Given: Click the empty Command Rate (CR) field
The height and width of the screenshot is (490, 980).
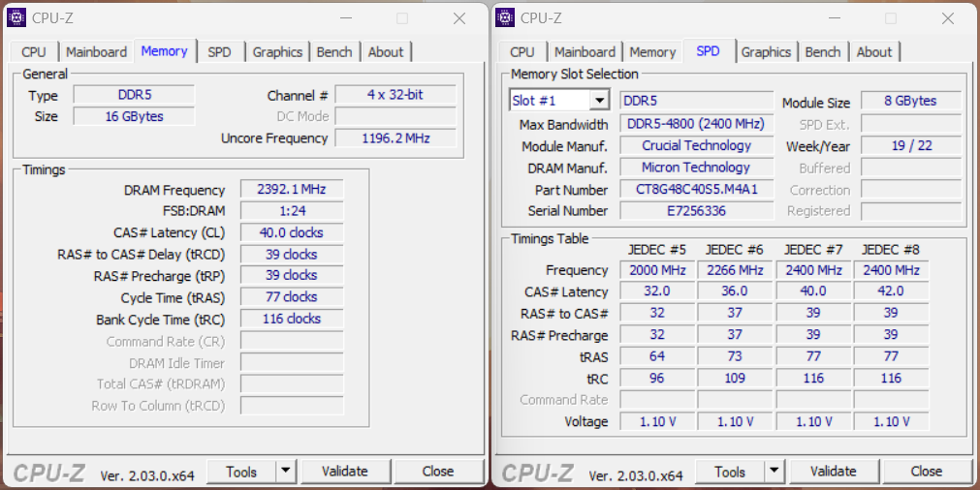Looking at the screenshot, I should [x=291, y=341].
